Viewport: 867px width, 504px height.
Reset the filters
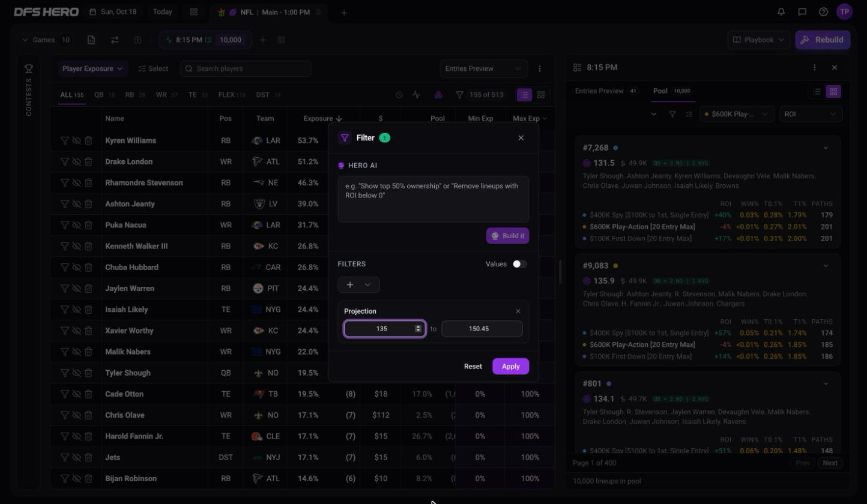coord(473,367)
